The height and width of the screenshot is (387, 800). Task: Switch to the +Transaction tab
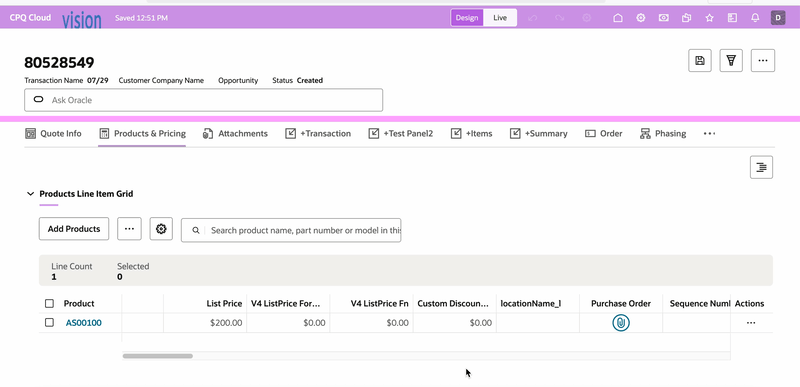318,134
